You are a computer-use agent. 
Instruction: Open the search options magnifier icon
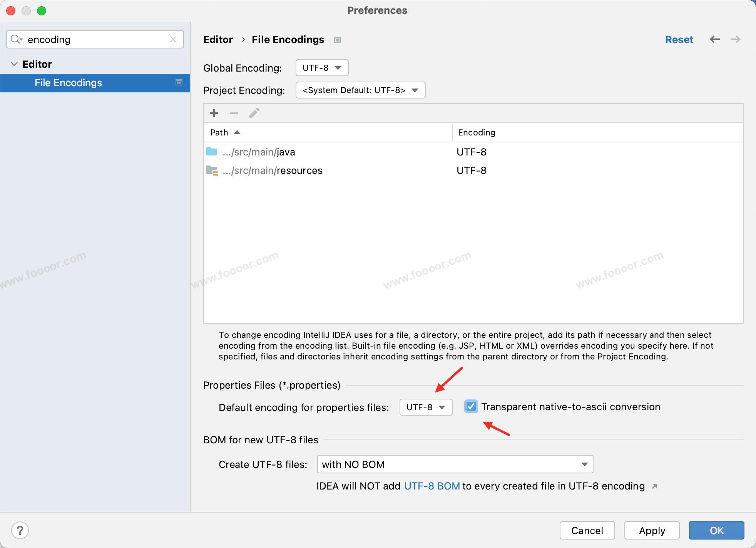coord(16,39)
